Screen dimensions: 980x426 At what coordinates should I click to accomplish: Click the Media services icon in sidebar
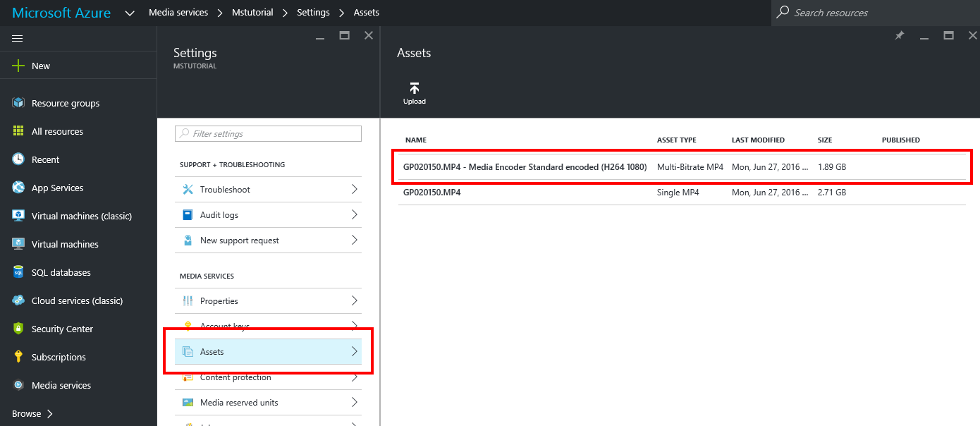coord(18,385)
